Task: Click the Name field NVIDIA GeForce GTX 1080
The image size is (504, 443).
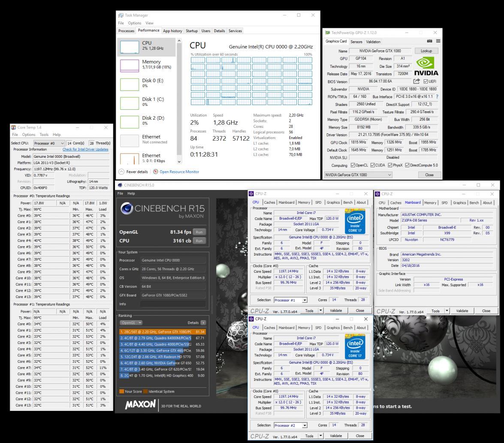Action: [x=380, y=51]
